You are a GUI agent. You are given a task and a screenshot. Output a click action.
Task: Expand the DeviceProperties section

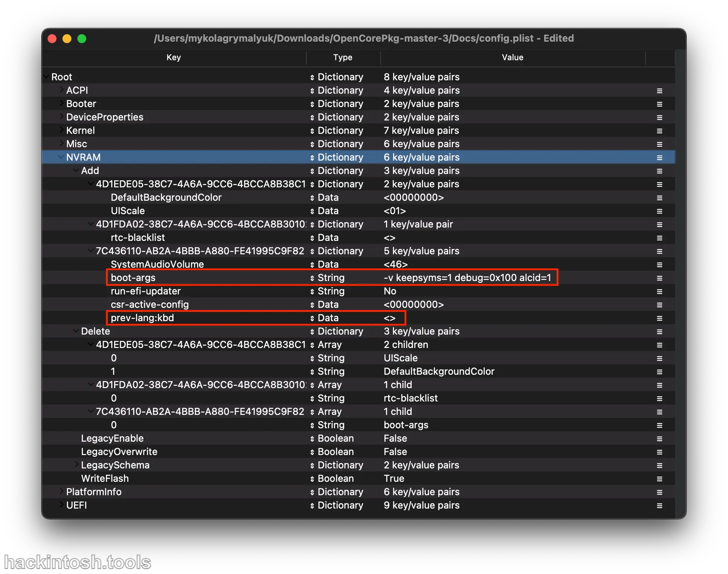62,116
